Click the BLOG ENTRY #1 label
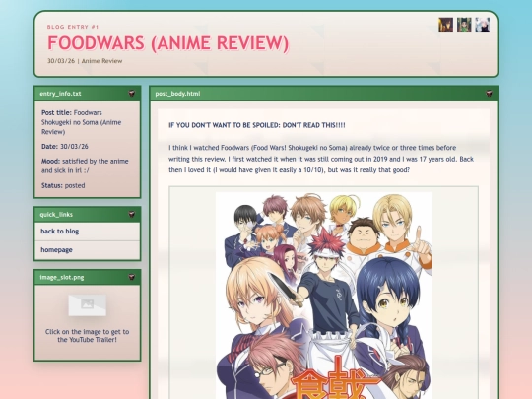Viewport: 532px width, 399px height. coord(73,27)
